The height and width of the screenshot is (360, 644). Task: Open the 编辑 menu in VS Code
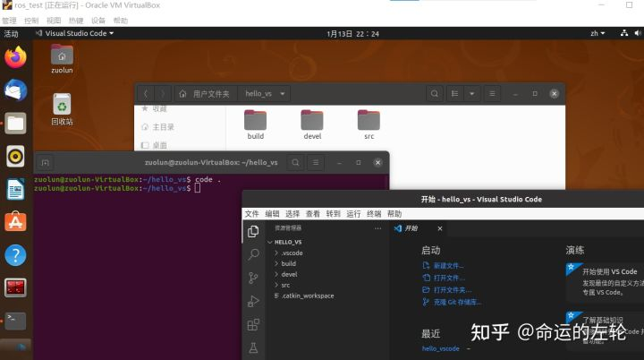click(272, 213)
